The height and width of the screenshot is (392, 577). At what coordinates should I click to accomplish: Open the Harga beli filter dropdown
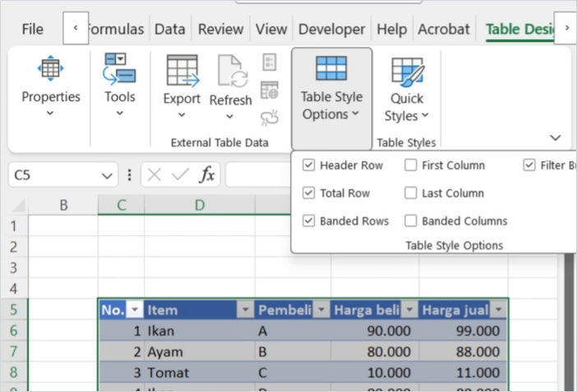[x=409, y=310]
